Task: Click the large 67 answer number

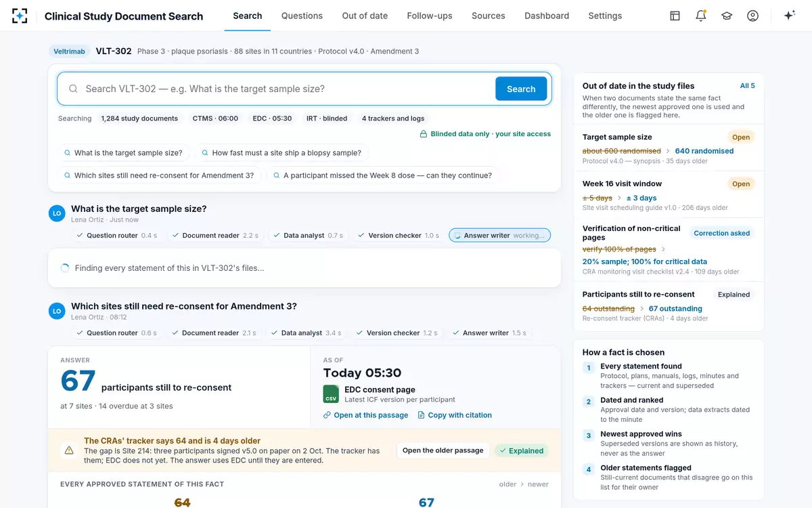Action: (x=78, y=381)
